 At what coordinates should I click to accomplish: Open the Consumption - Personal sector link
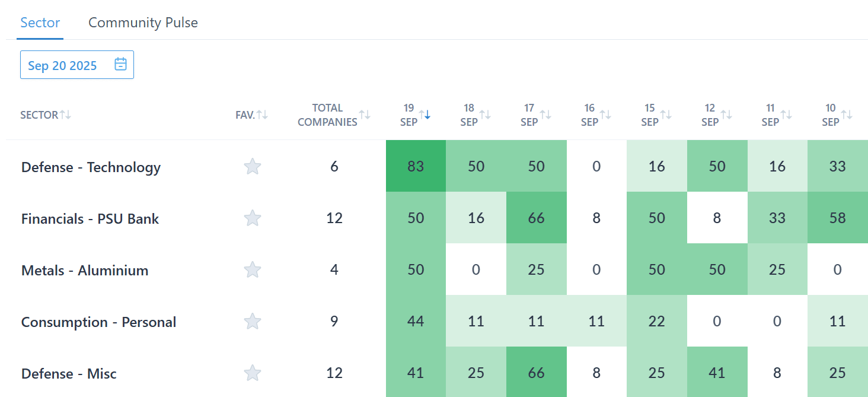click(x=98, y=322)
